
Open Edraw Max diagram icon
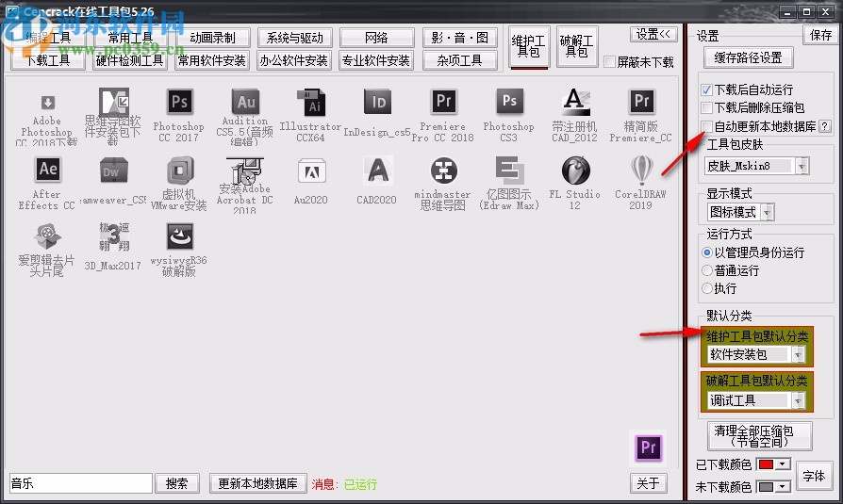[x=509, y=171]
